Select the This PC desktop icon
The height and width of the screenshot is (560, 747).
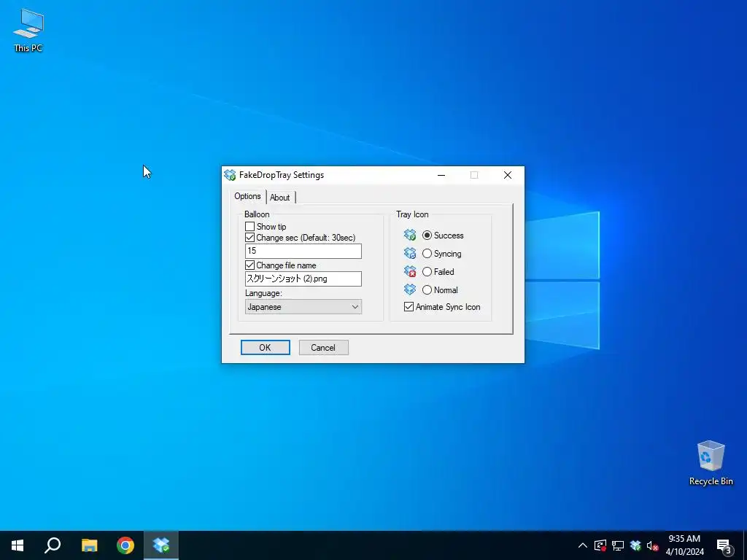pyautogui.click(x=28, y=30)
